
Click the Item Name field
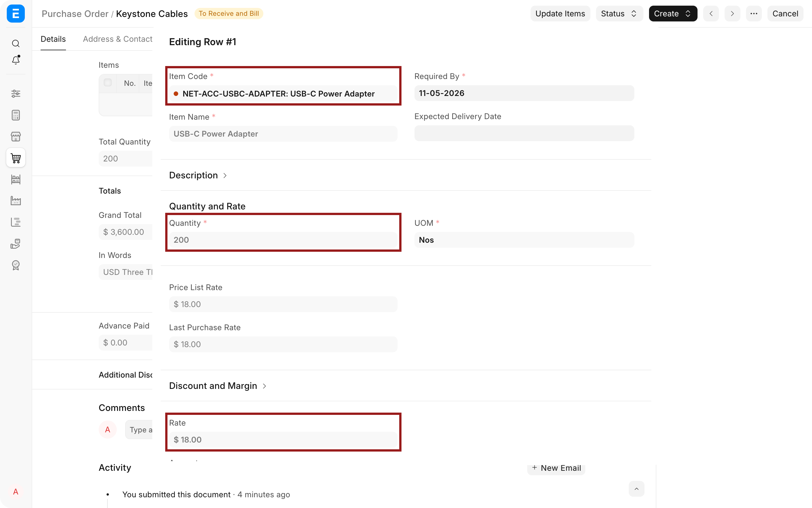(283, 134)
